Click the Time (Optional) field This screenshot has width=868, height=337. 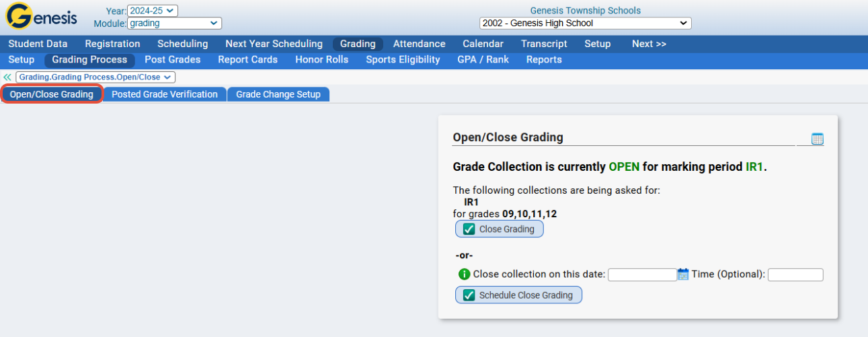coord(795,274)
